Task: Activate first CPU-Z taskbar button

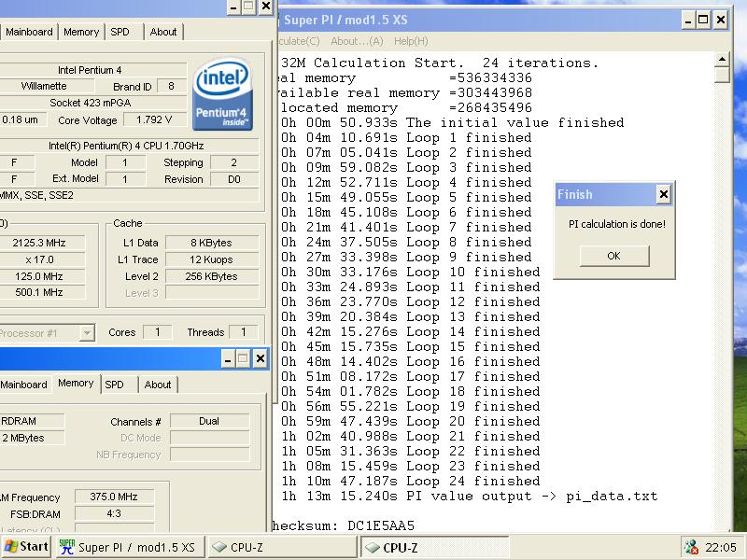Action: (282, 547)
